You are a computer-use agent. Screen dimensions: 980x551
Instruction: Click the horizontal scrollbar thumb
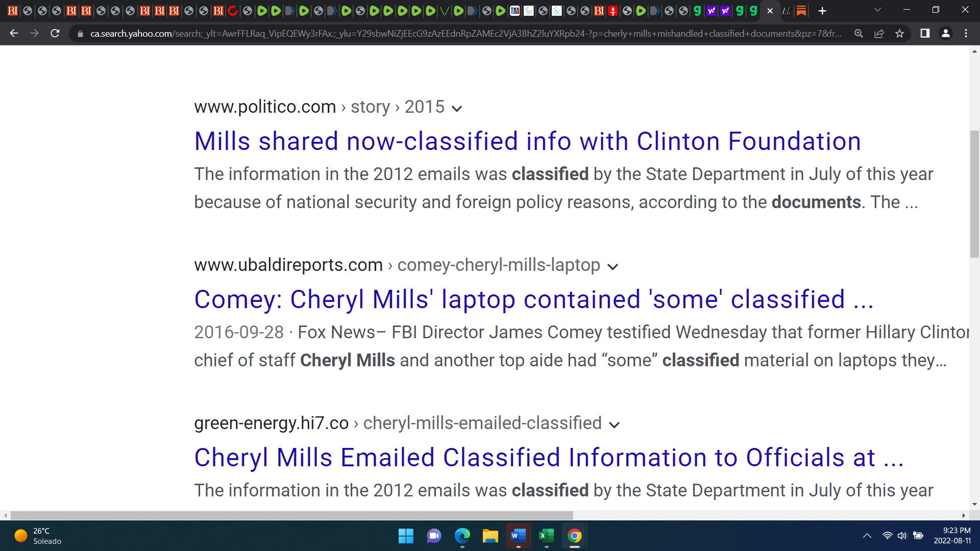pyautogui.click(x=292, y=515)
